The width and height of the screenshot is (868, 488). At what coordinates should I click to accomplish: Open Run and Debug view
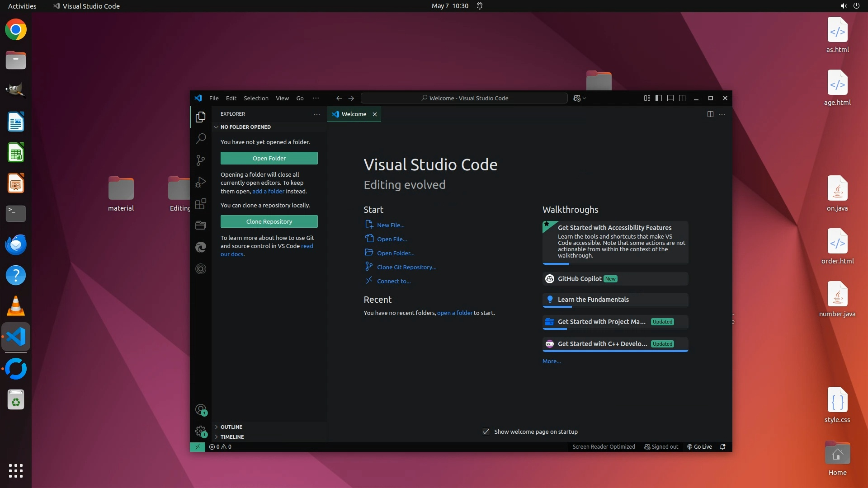201,182
